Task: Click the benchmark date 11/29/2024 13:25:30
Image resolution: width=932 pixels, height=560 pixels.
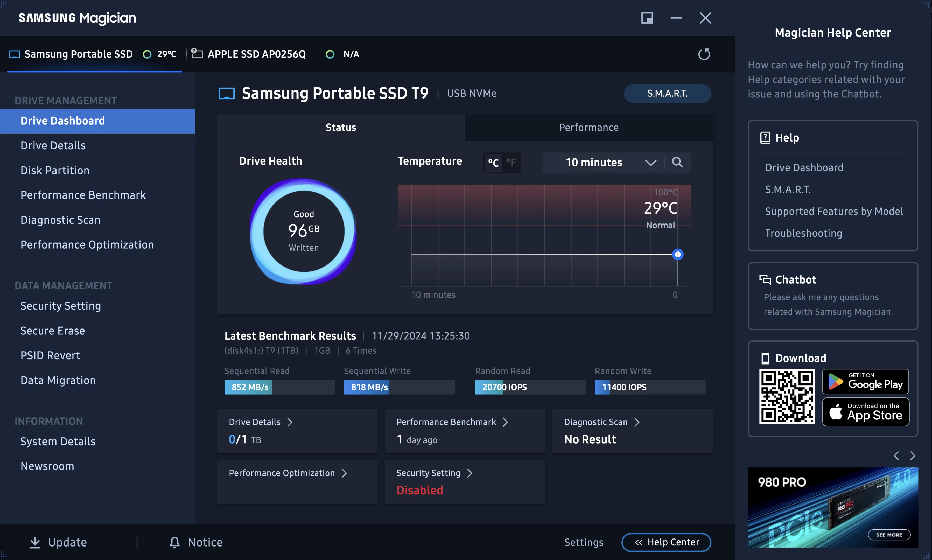Action: click(421, 336)
